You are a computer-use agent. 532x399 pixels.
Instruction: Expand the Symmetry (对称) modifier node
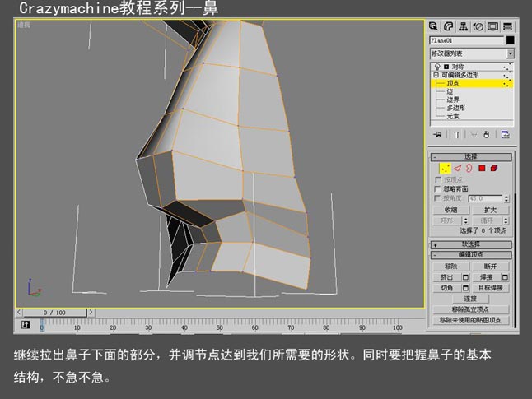446,67
